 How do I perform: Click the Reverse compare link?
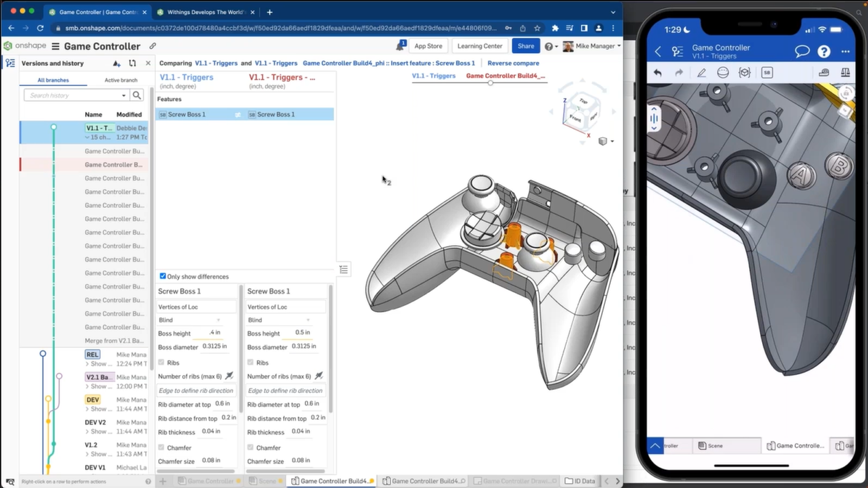click(x=513, y=63)
